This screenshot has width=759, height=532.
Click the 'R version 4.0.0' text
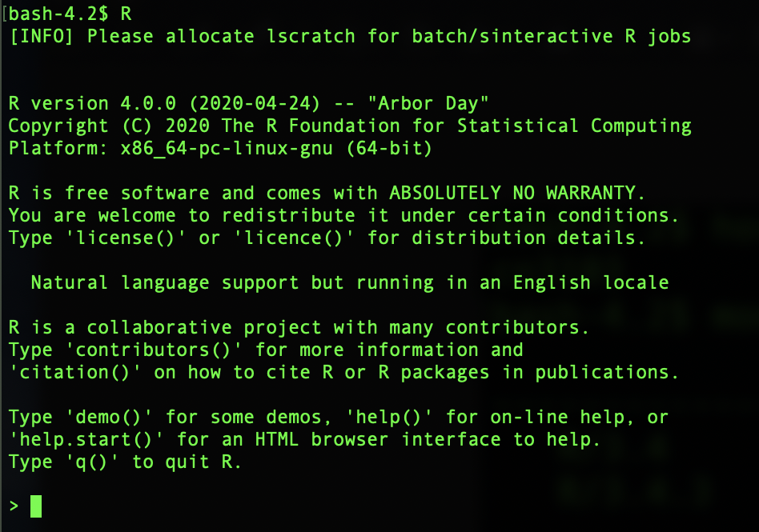pyautogui.click(x=92, y=103)
